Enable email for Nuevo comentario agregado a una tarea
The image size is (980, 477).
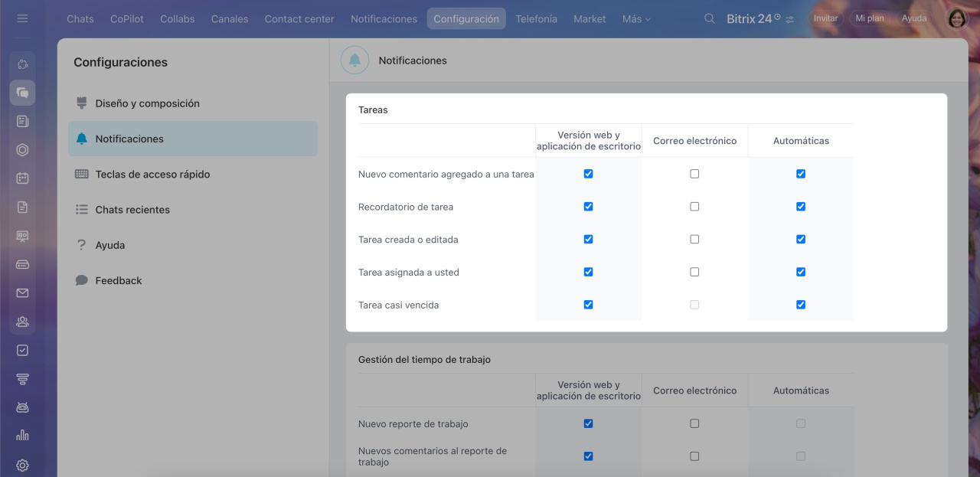tap(694, 174)
